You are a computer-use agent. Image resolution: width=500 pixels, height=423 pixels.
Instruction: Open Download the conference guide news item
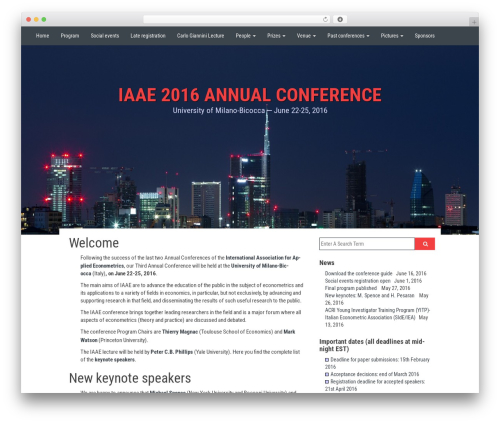[x=358, y=273]
